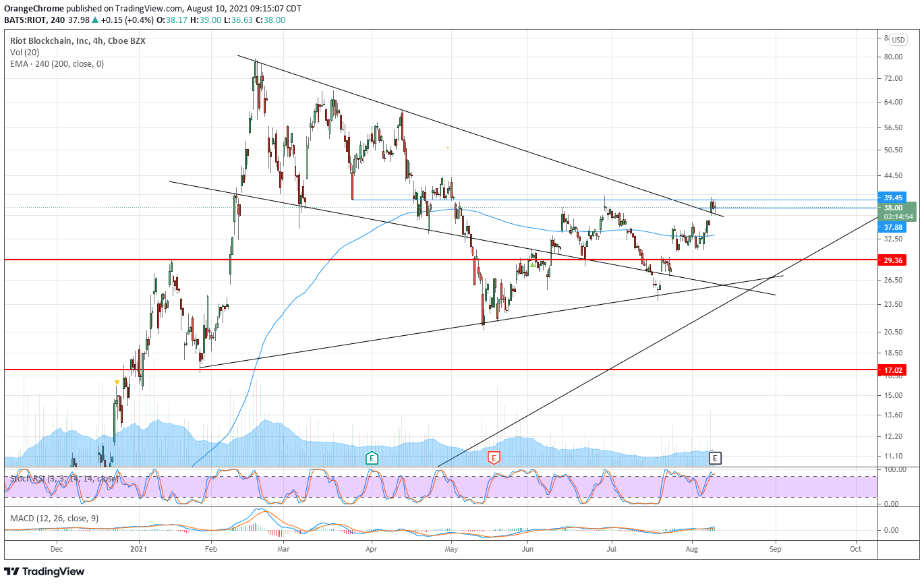
Task: Click the 39.45 blue price label
Action: tap(893, 198)
